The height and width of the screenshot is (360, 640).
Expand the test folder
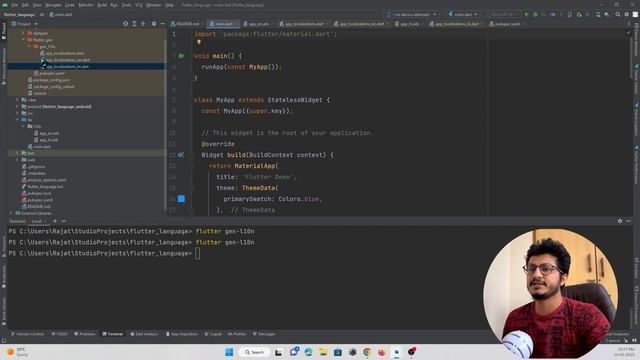[x=17, y=153]
